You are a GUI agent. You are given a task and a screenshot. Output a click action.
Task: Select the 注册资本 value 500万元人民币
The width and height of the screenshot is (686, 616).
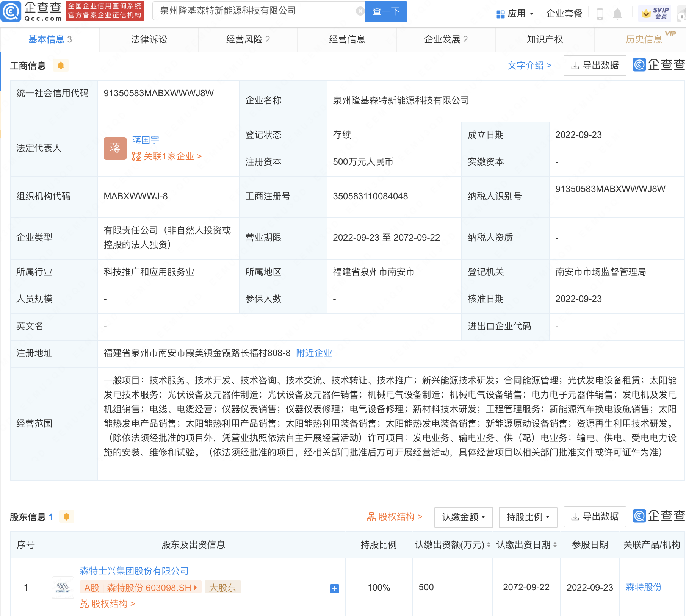click(363, 162)
